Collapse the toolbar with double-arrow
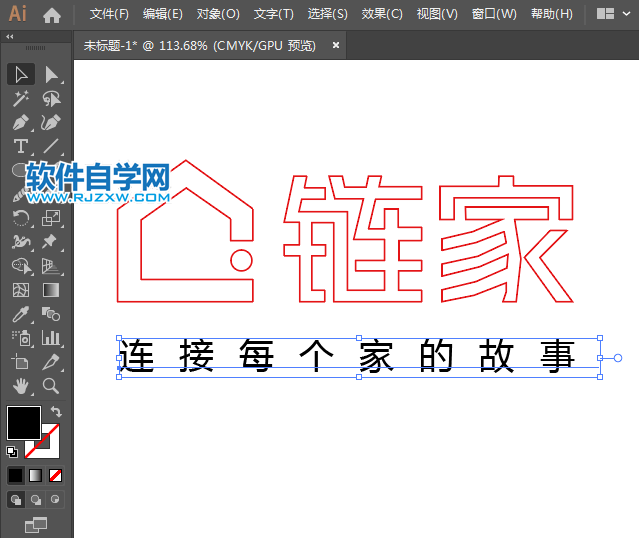The height and width of the screenshot is (538, 639). tap(10, 37)
